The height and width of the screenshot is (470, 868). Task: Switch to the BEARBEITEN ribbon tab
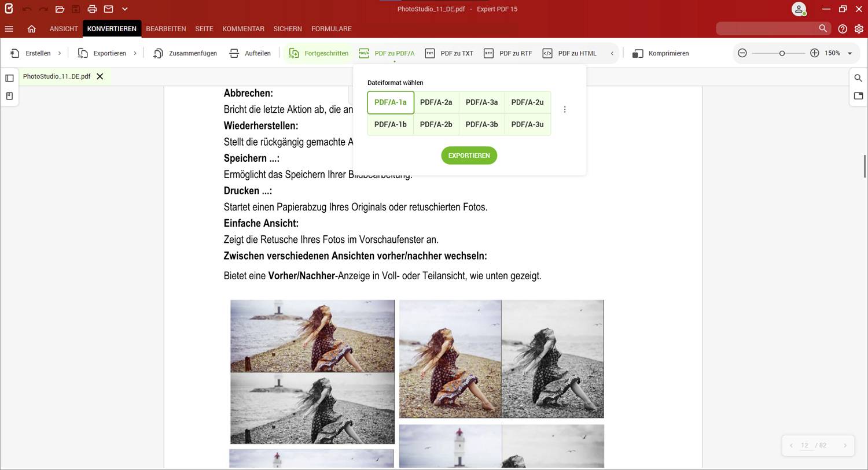tap(165, 28)
